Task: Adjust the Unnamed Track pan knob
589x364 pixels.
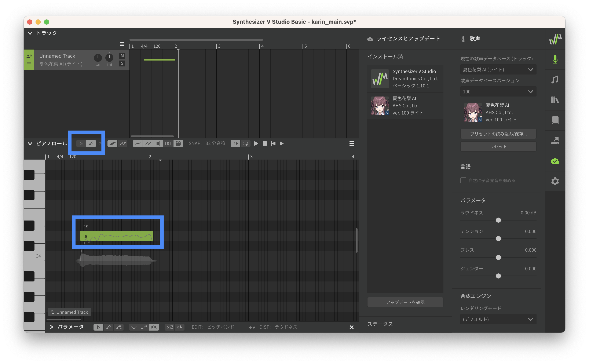Action: pyautogui.click(x=109, y=57)
